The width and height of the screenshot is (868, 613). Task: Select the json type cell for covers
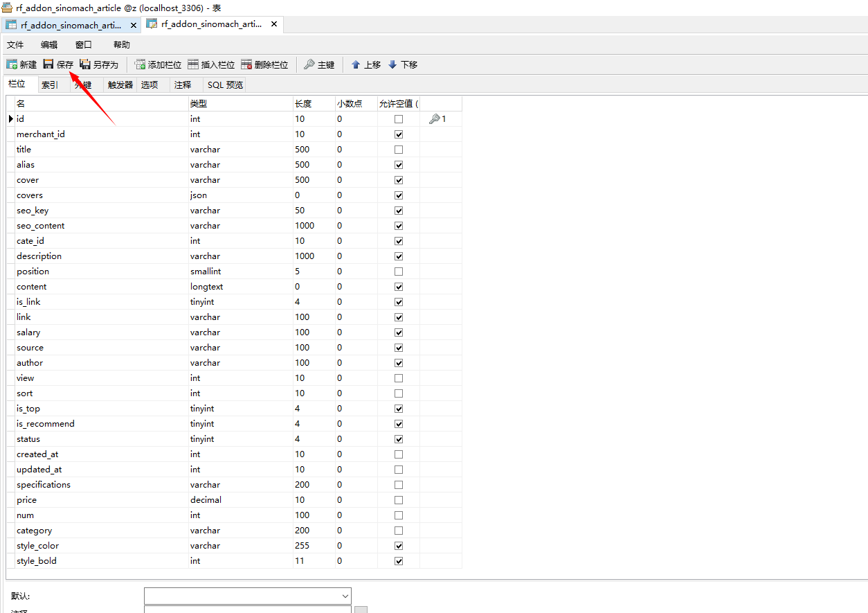[x=241, y=195]
